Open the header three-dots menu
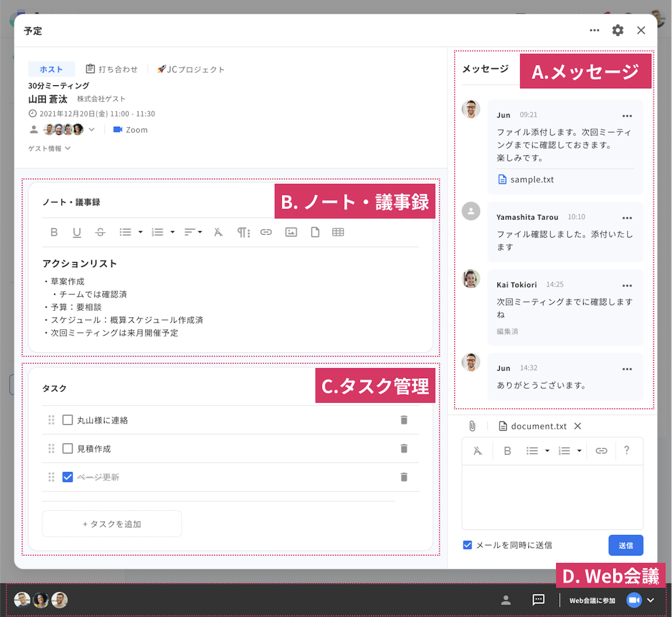672x617 pixels. point(594,31)
